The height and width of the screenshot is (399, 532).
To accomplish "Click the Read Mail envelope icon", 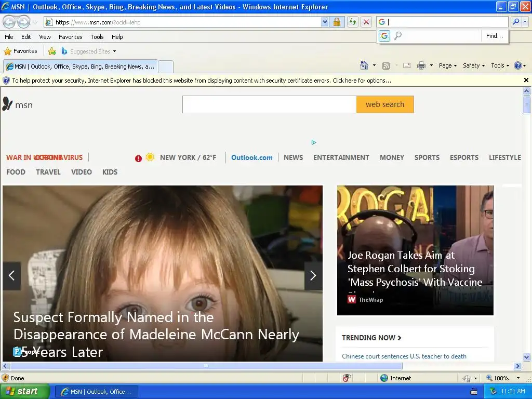I will [407, 65].
